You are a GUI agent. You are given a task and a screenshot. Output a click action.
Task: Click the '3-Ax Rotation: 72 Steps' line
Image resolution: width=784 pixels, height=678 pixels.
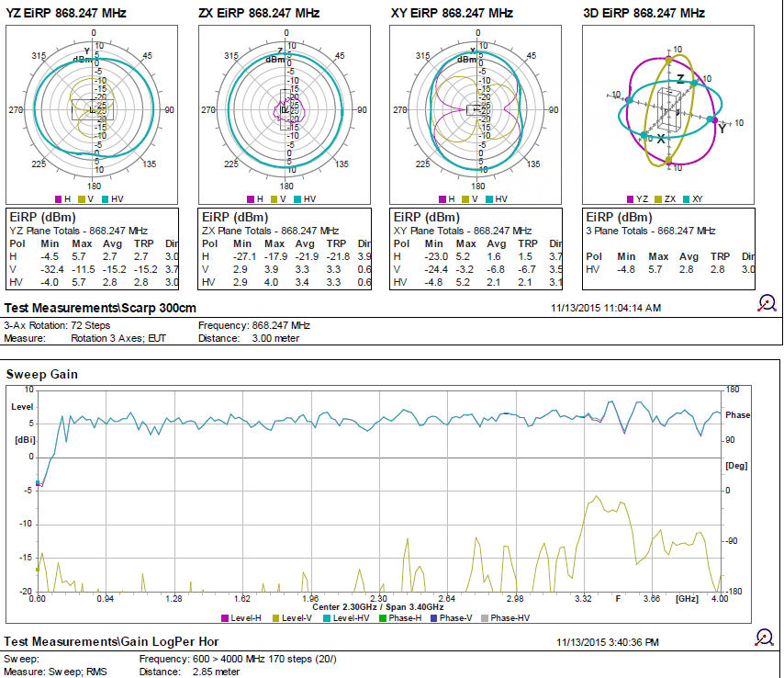point(57,325)
